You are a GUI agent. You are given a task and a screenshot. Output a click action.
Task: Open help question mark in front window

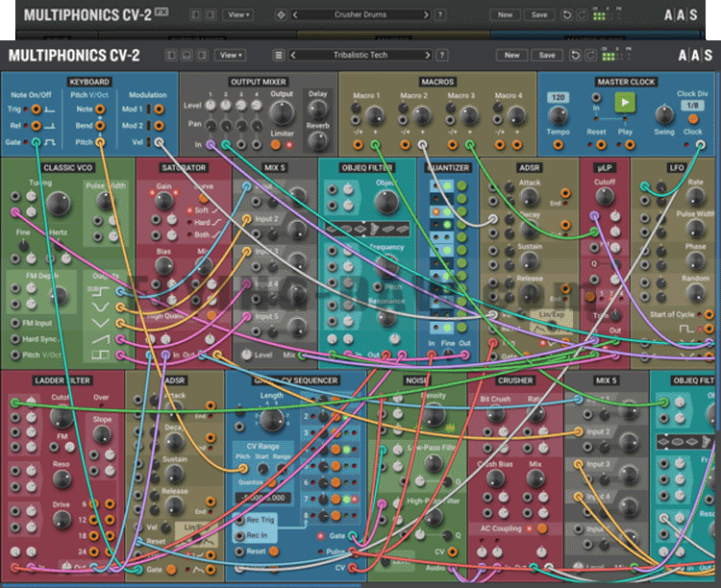tap(442, 55)
